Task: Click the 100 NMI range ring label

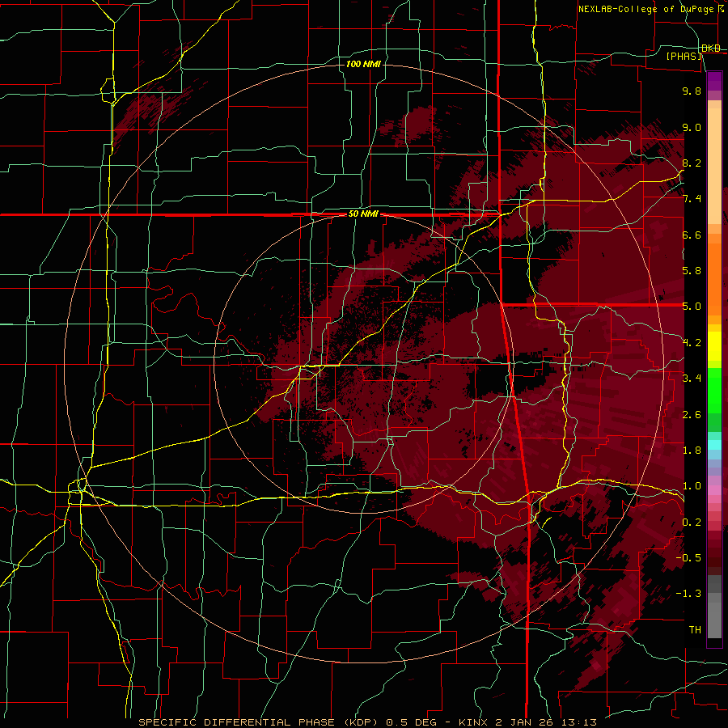Action: (x=363, y=64)
